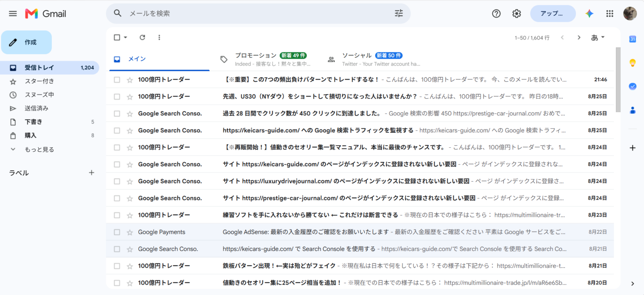Viewport: 644px width, 295px height.
Task: Open the Gemini sparkle icon
Action: tap(589, 14)
